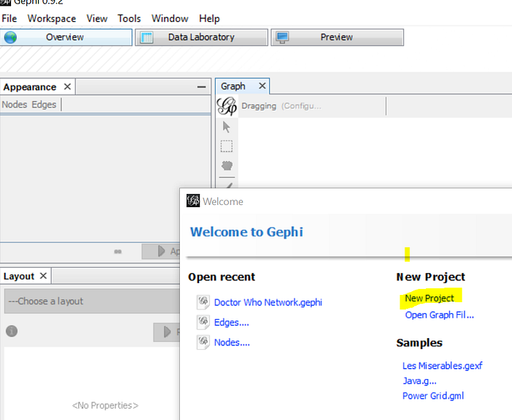This screenshot has height=420, width=512.
Task: Minimize the Appearance panel
Action: point(201,87)
